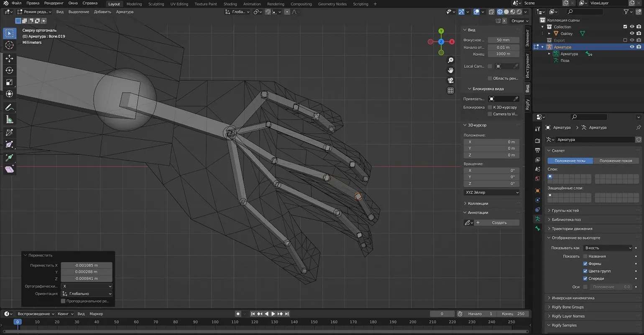This screenshot has height=335, width=644.
Task: Click the zoom magnifier icon in viewport
Action: click(x=450, y=60)
